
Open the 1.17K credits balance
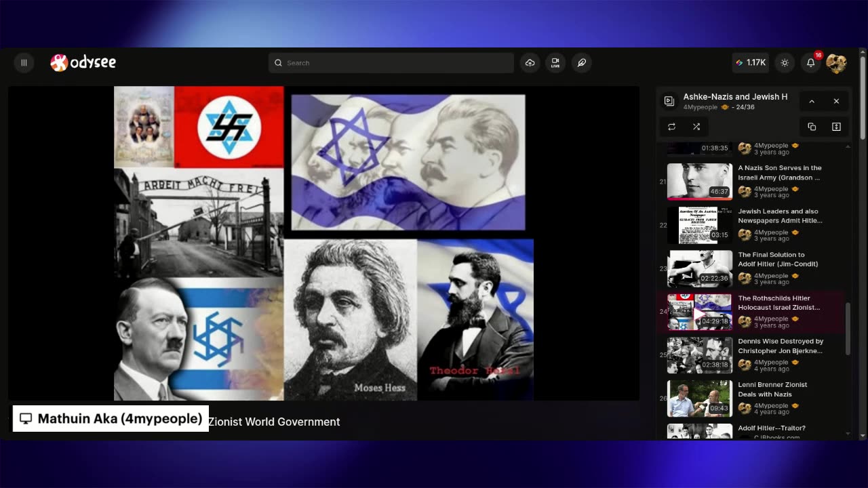pos(751,63)
